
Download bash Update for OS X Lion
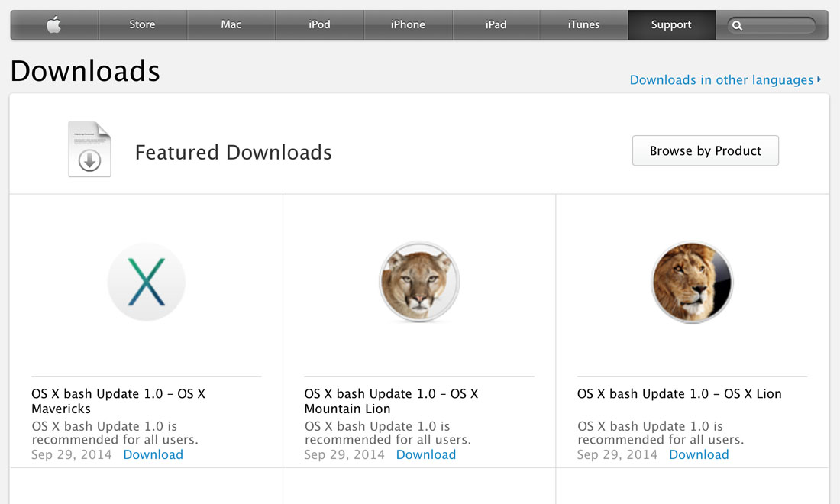click(x=699, y=454)
